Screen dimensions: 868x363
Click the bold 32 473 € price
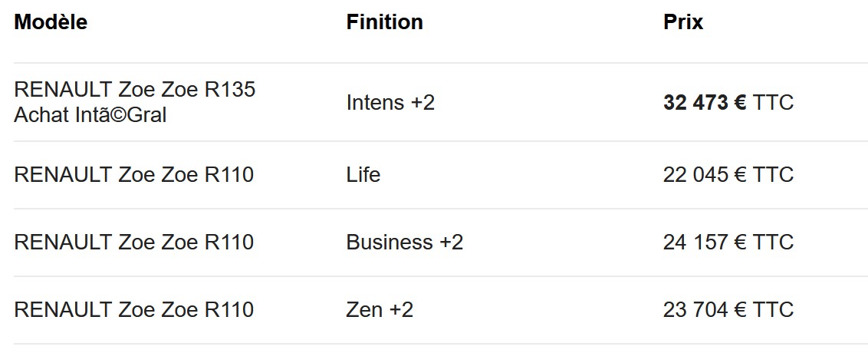coord(704,102)
